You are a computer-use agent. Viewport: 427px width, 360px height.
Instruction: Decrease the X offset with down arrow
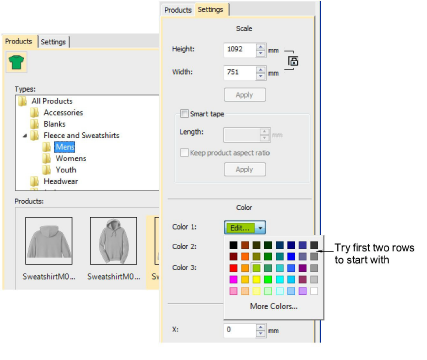pyautogui.click(x=261, y=333)
